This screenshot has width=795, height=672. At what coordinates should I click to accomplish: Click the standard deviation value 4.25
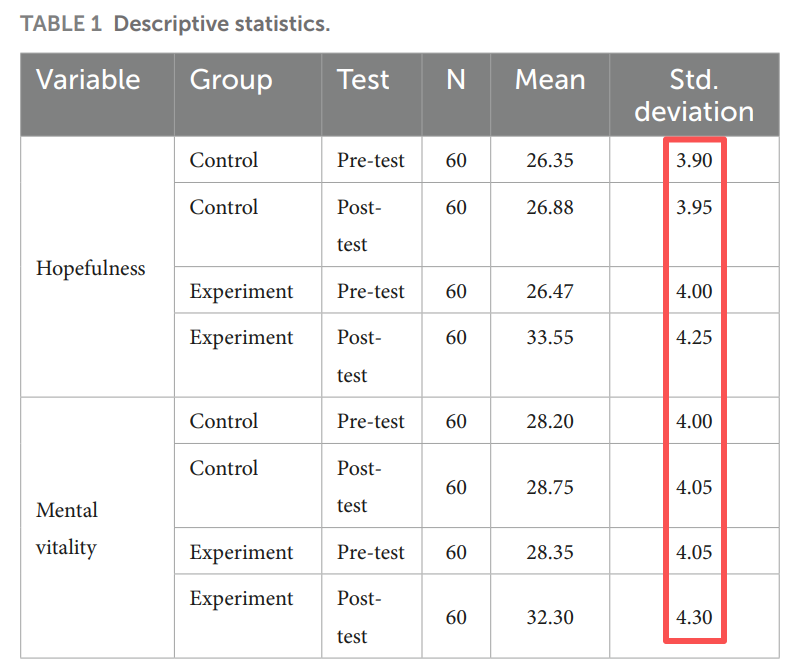pos(694,337)
